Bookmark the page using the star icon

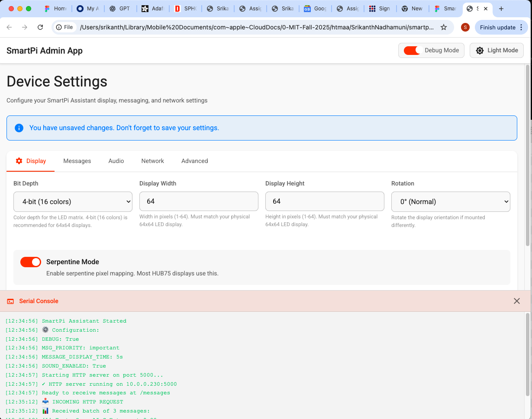(444, 27)
